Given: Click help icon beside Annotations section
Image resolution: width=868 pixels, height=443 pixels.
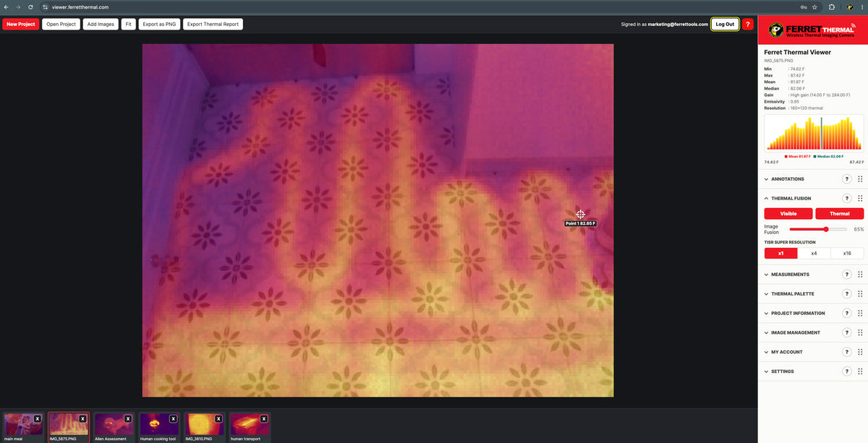Looking at the screenshot, I should 846,179.
